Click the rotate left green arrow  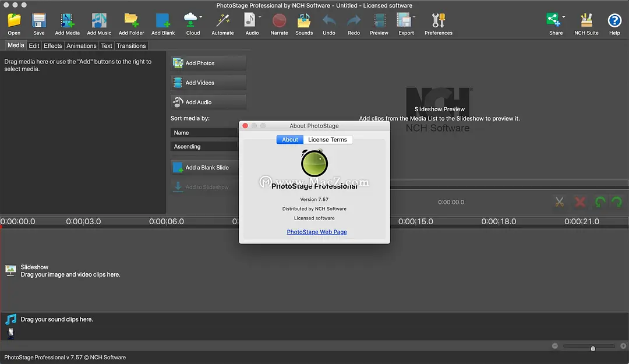click(x=600, y=202)
